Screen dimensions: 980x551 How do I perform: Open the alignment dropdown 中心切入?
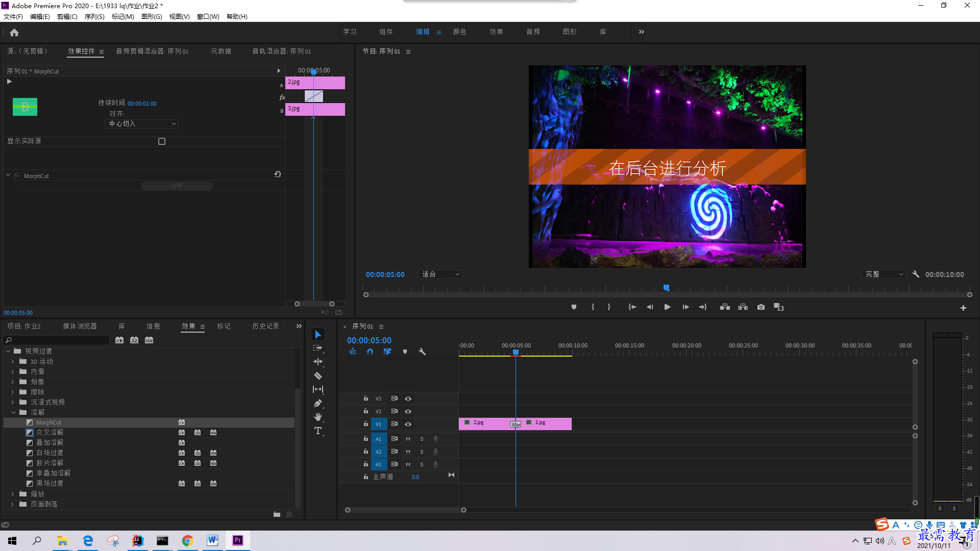(142, 124)
